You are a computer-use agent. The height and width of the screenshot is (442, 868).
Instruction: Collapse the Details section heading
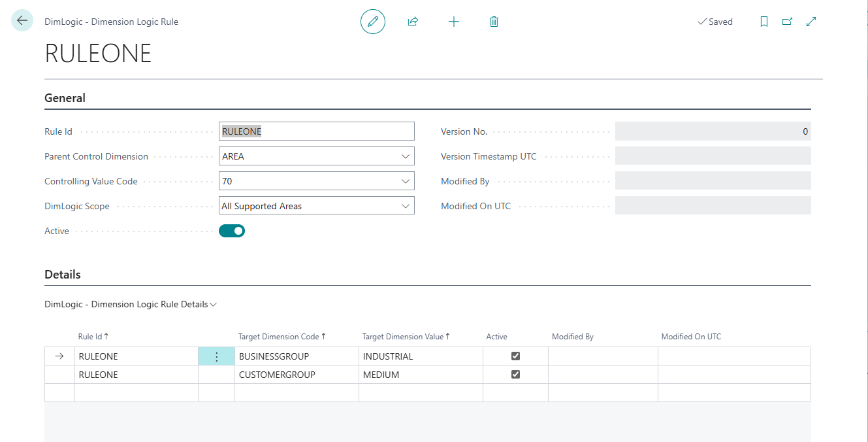(63, 275)
